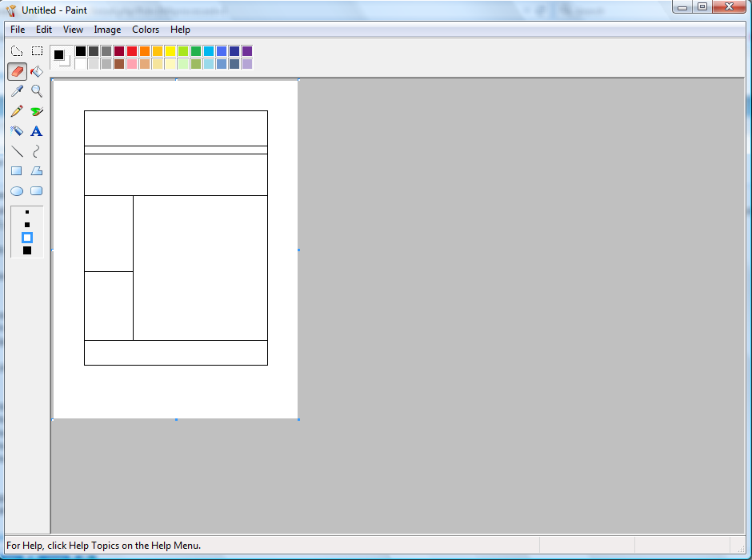752x560 pixels.
Task: Activate the Text tool
Action: tap(37, 131)
